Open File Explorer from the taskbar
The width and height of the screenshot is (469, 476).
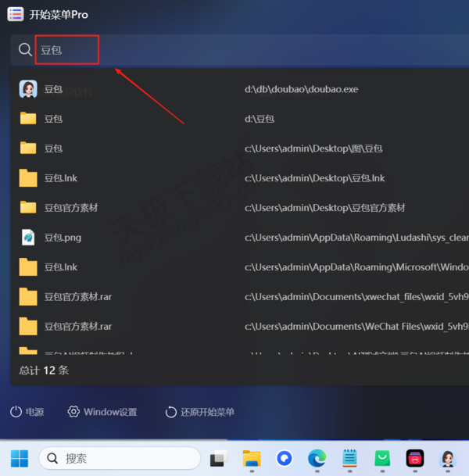[252, 458]
